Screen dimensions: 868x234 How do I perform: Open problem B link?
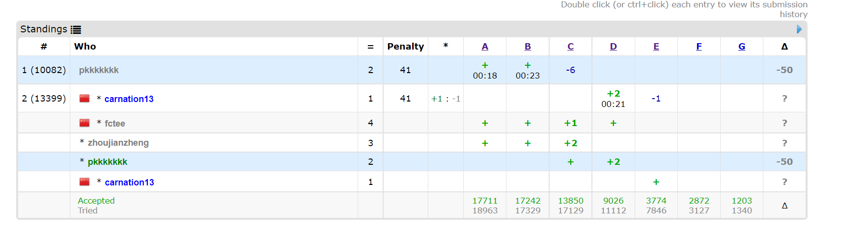point(528,47)
